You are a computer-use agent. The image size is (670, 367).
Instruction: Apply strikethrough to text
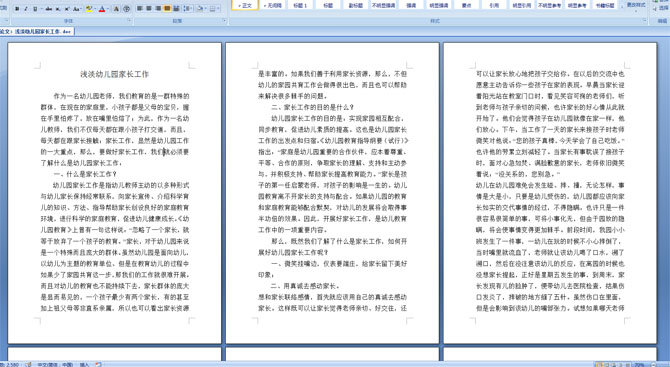49,9
